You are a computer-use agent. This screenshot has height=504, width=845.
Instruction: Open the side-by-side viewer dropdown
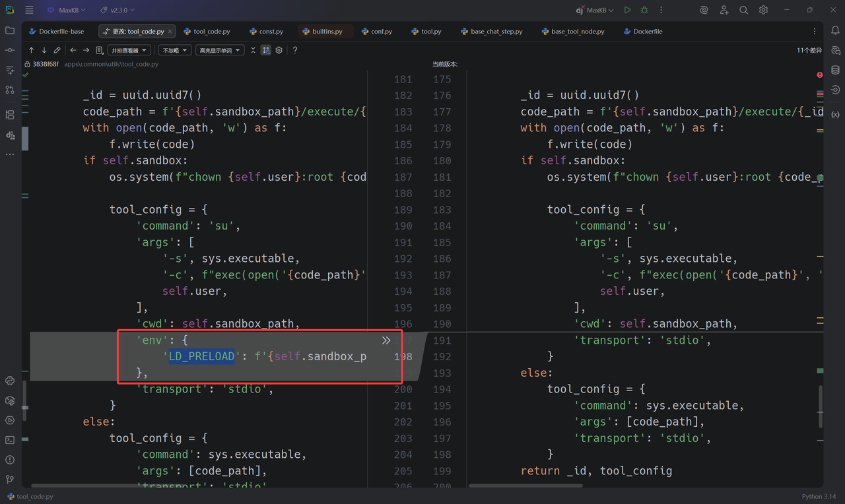129,50
